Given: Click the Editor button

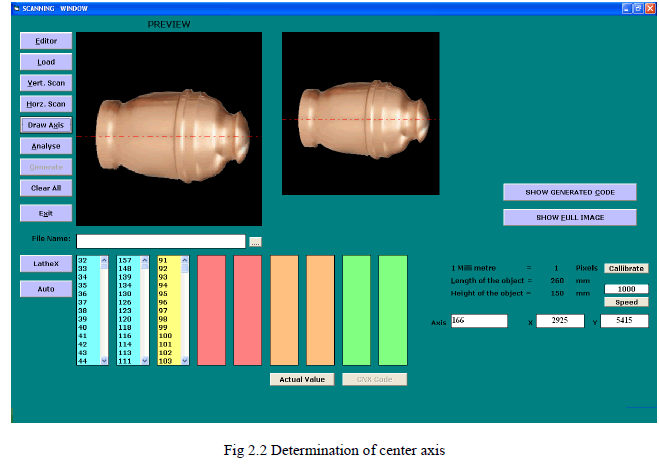Looking at the screenshot, I should click(46, 41).
